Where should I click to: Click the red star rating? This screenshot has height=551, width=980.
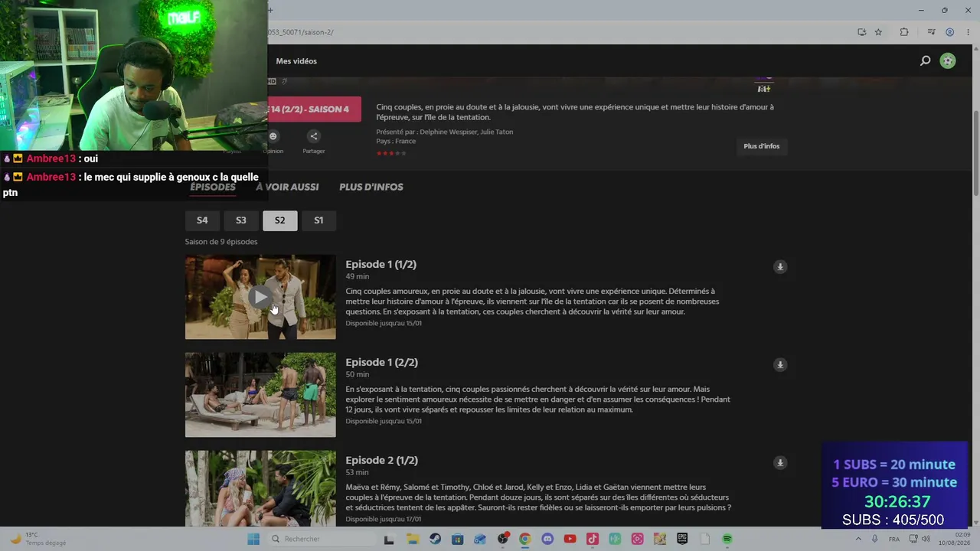click(391, 153)
